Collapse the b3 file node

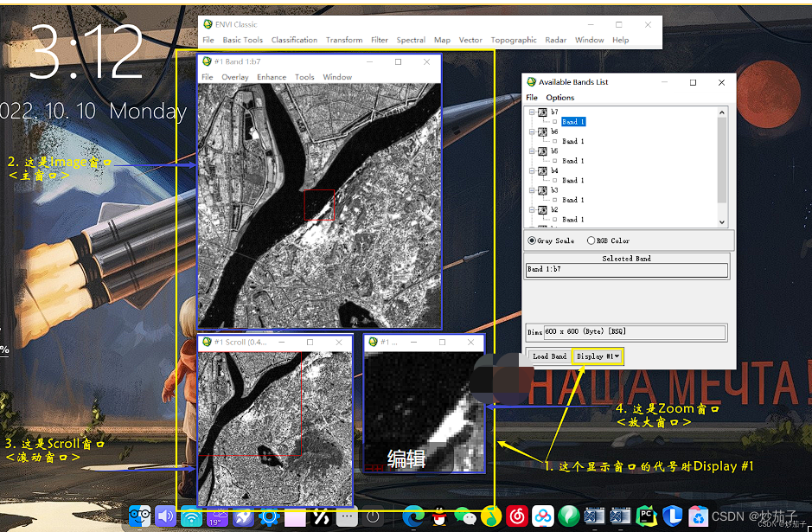532,190
